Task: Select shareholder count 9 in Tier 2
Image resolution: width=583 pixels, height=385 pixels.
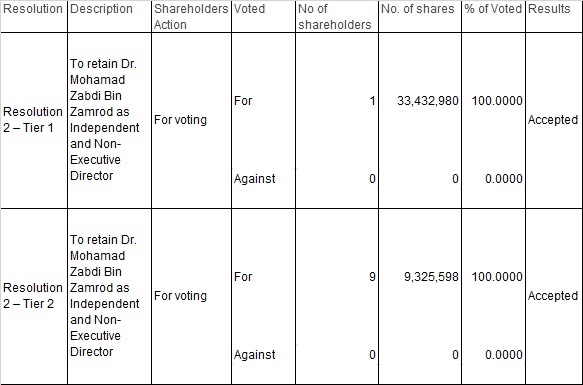Action: tap(372, 277)
